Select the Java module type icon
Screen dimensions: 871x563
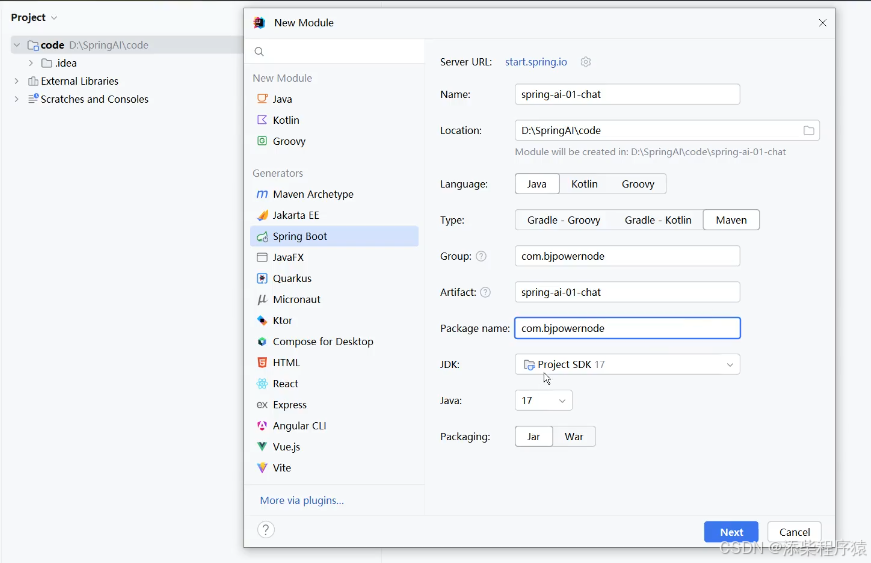click(262, 99)
